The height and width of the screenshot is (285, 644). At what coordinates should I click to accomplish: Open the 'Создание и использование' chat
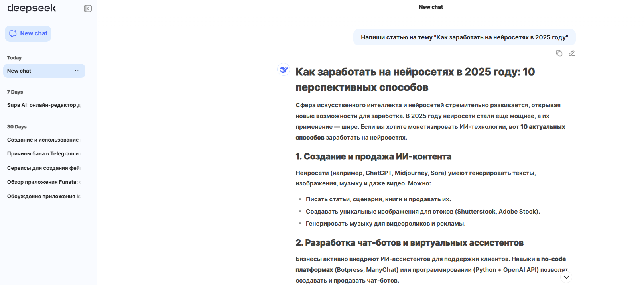[44, 140]
